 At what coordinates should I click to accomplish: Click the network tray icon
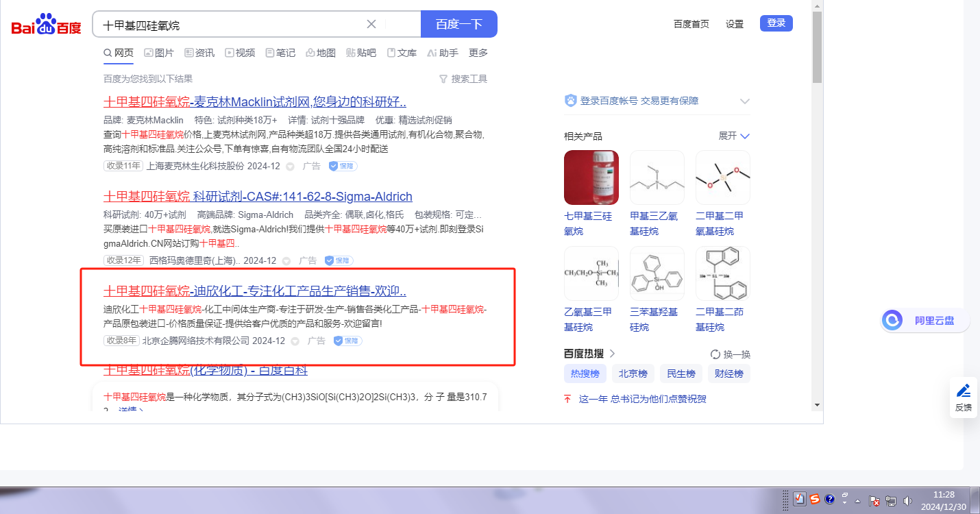[x=891, y=501]
